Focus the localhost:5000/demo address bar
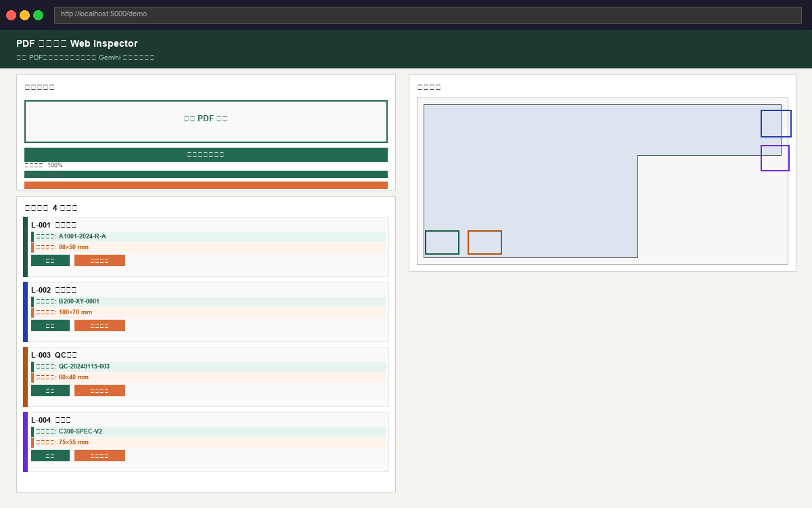Viewport: 812px width, 508px height. point(428,15)
